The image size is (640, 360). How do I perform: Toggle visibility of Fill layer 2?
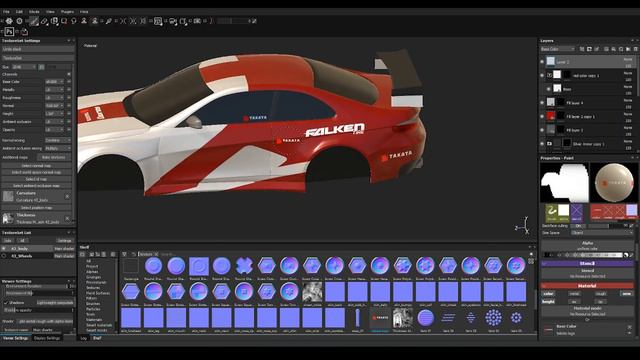(542, 130)
